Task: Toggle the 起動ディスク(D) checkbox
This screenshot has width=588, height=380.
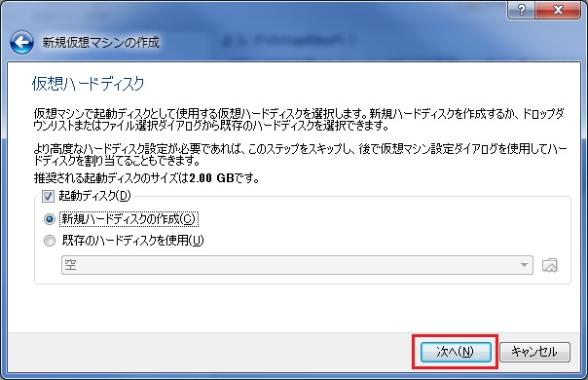Action: [x=48, y=197]
